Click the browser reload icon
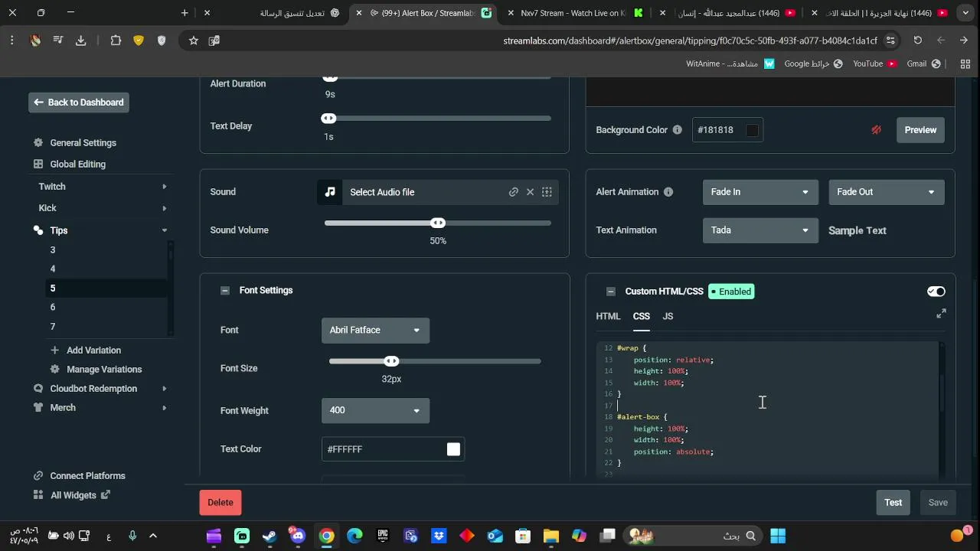 pos(917,41)
